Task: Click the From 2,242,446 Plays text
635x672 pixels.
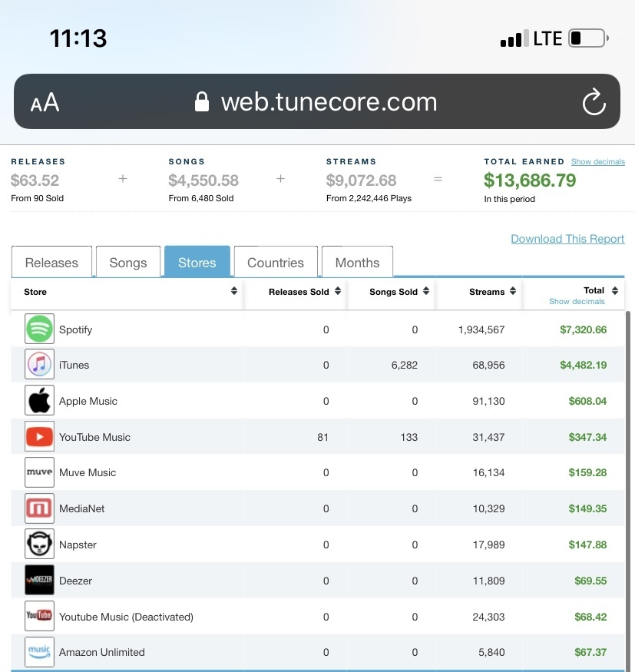Action: pyautogui.click(x=369, y=198)
